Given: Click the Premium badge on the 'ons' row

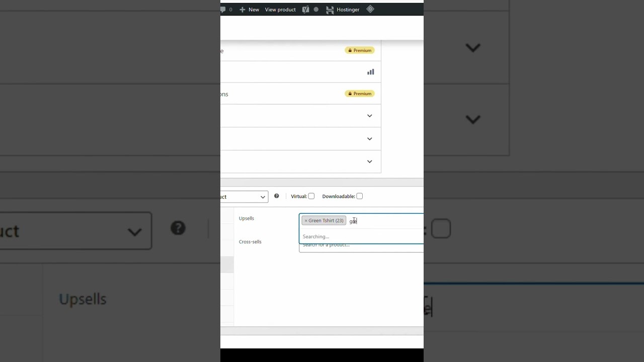Looking at the screenshot, I should (x=360, y=94).
